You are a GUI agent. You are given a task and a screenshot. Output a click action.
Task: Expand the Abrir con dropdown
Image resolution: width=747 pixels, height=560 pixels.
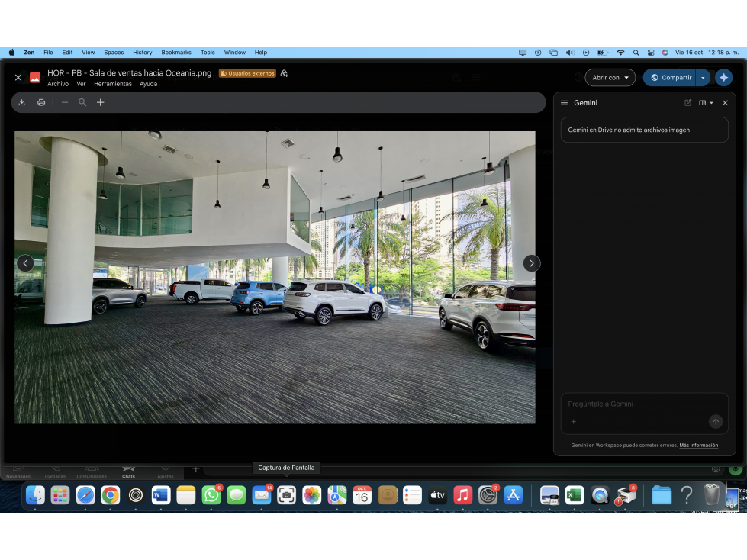click(610, 78)
